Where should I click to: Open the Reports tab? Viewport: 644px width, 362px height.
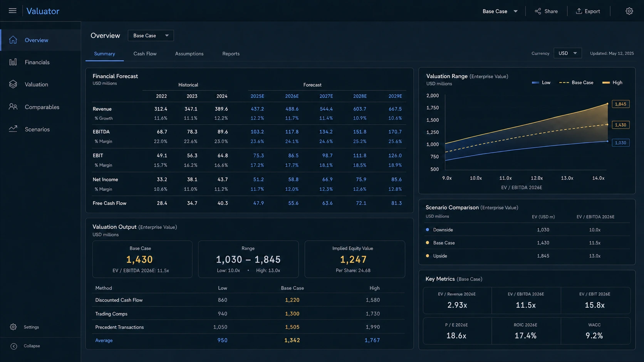click(231, 54)
